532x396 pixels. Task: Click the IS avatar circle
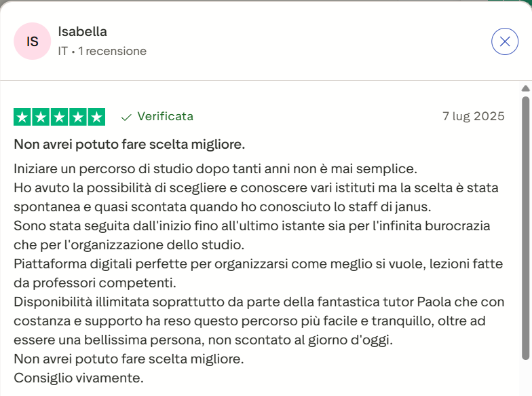[32, 41]
